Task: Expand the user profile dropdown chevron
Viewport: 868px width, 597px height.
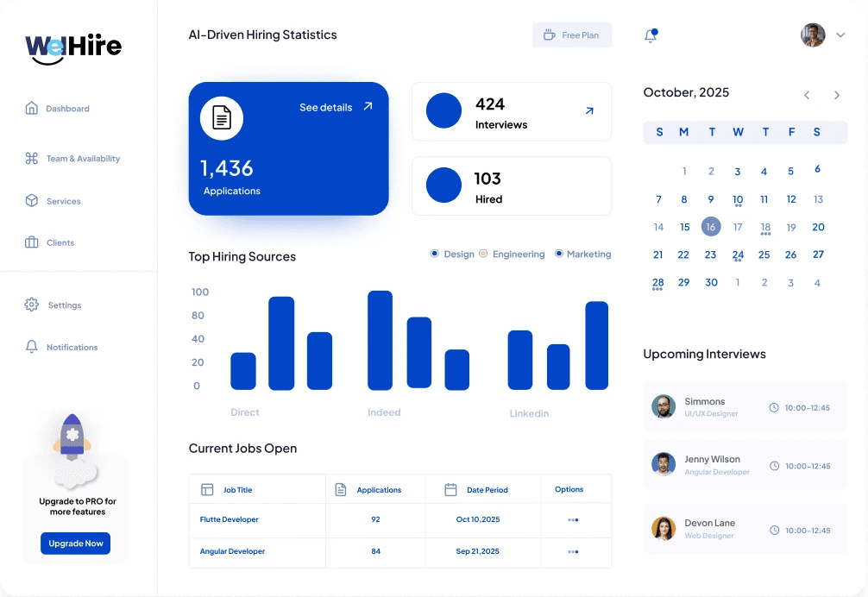Action: coord(840,35)
